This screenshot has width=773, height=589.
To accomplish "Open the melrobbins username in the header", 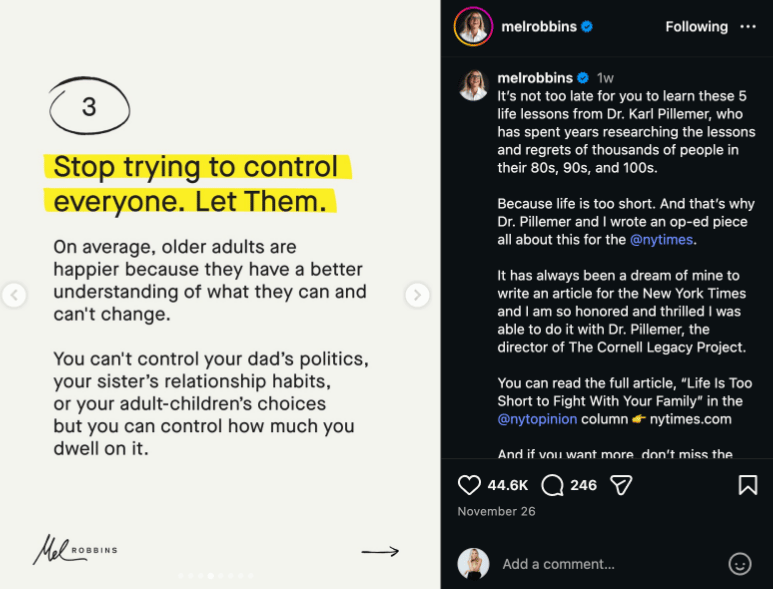I will click(x=537, y=27).
